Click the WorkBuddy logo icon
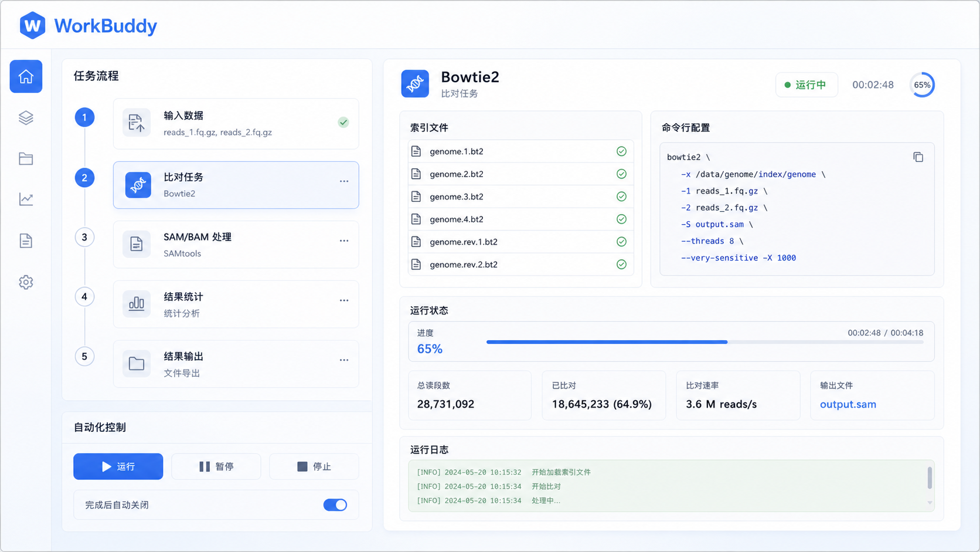This screenshot has width=980, height=552. pos(32,26)
